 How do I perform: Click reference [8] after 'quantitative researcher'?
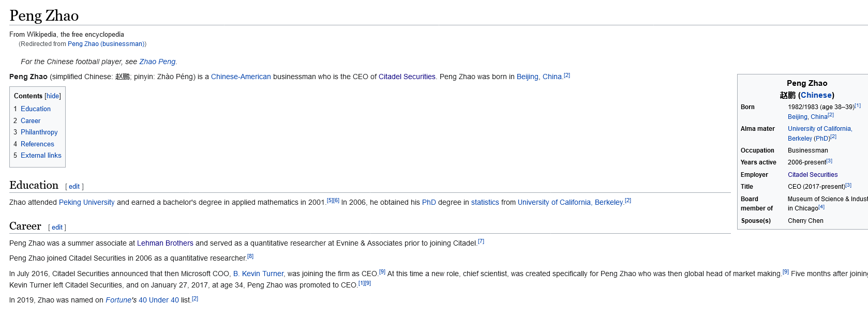click(250, 256)
